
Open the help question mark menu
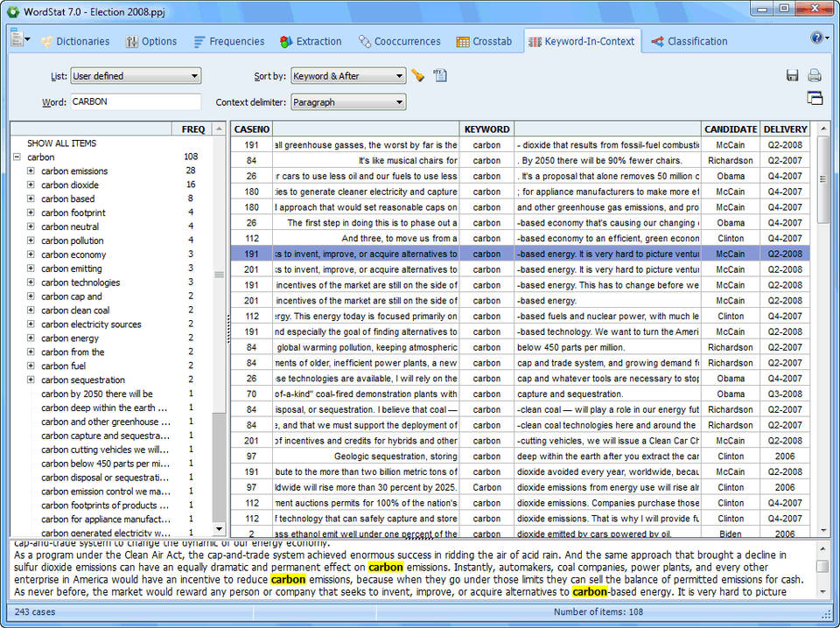[x=818, y=38]
